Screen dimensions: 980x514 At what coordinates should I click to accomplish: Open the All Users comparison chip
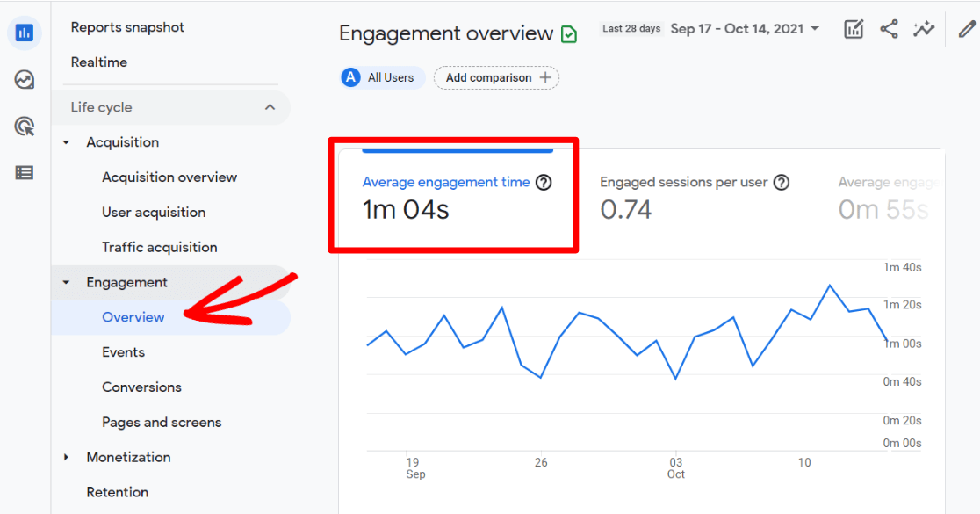tap(381, 77)
